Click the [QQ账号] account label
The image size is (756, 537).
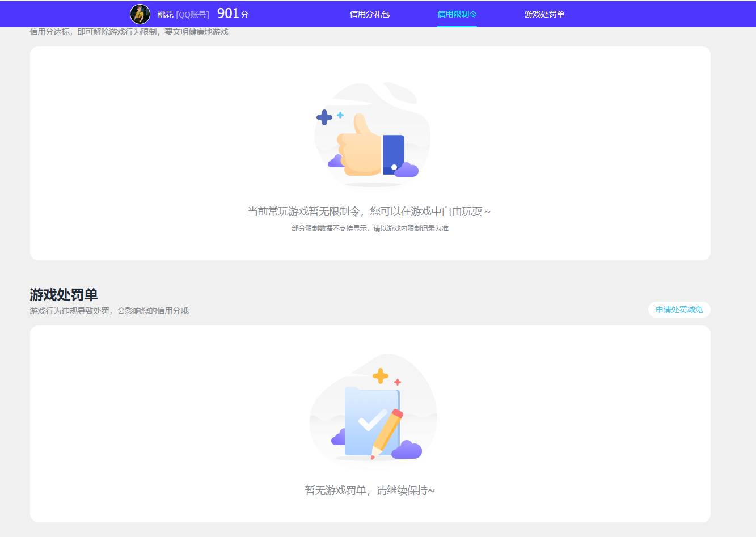pos(192,14)
